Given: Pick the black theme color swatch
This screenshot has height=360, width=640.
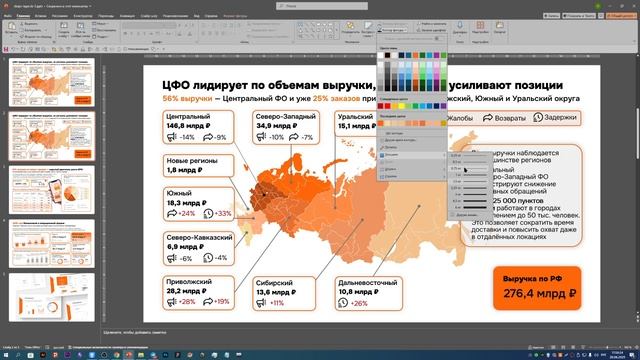Looking at the screenshot, I should tap(387, 55).
